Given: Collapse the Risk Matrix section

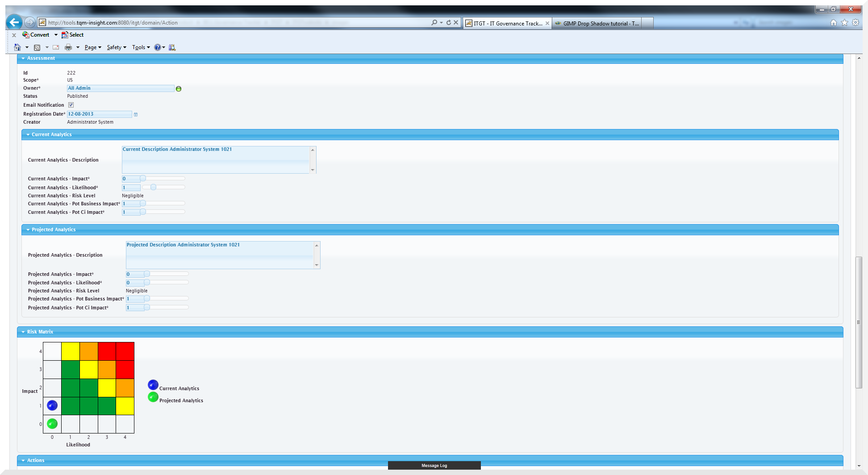Looking at the screenshot, I should (23, 331).
